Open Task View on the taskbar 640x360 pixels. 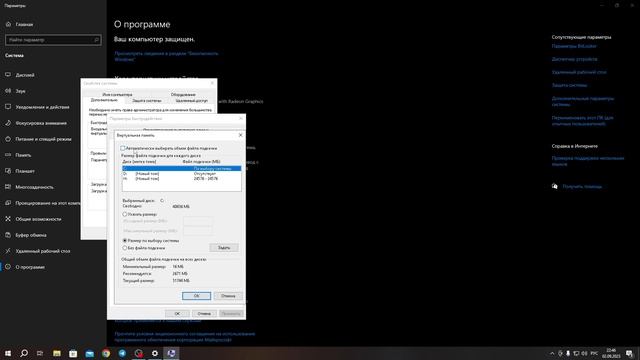click(x=40, y=353)
